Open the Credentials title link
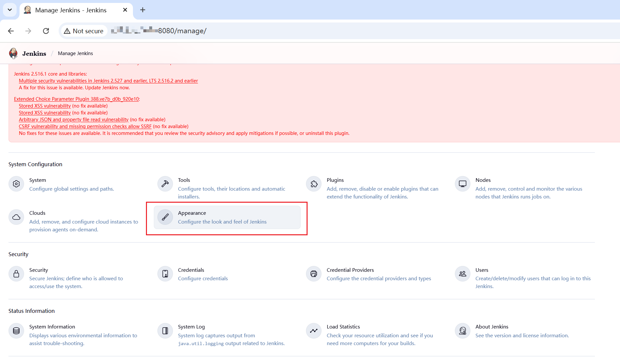 pos(191,270)
